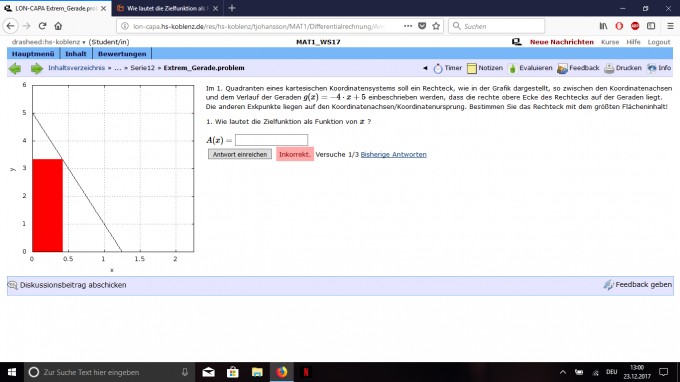Viewport: 680px width, 382px height.
Task: Open page actions three-dot menu
Action: (408, 26)
